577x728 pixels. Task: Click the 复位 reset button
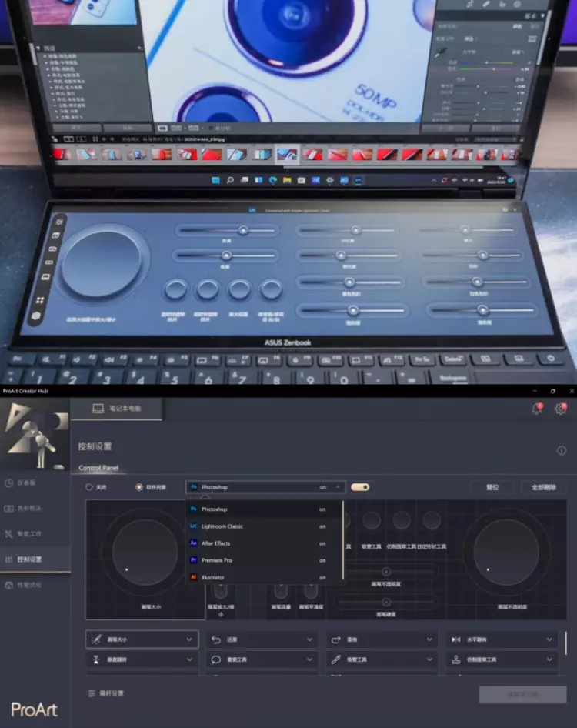[x=492, y=487]
